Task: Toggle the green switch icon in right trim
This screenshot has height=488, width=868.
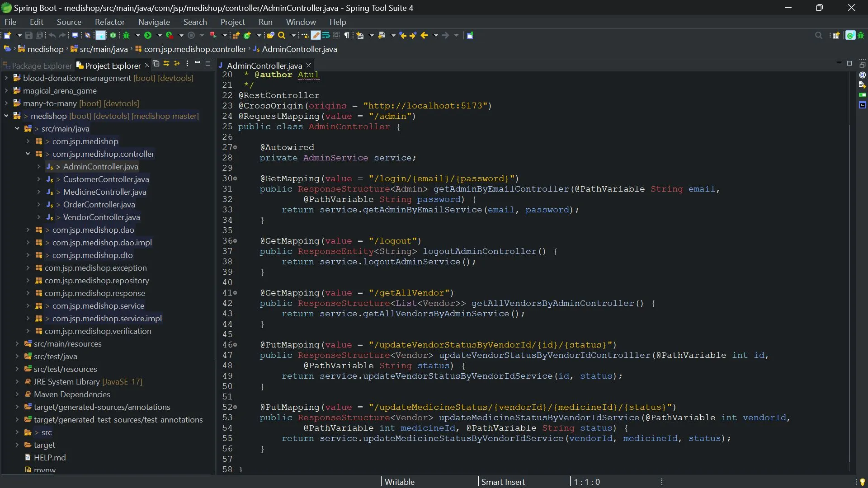Action: [863, 95]
